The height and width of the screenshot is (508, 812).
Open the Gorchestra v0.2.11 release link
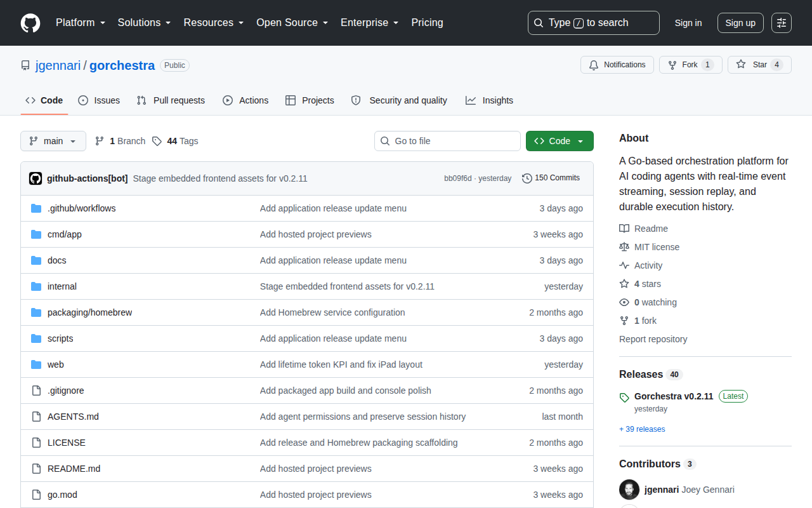(x=674, y=396)
